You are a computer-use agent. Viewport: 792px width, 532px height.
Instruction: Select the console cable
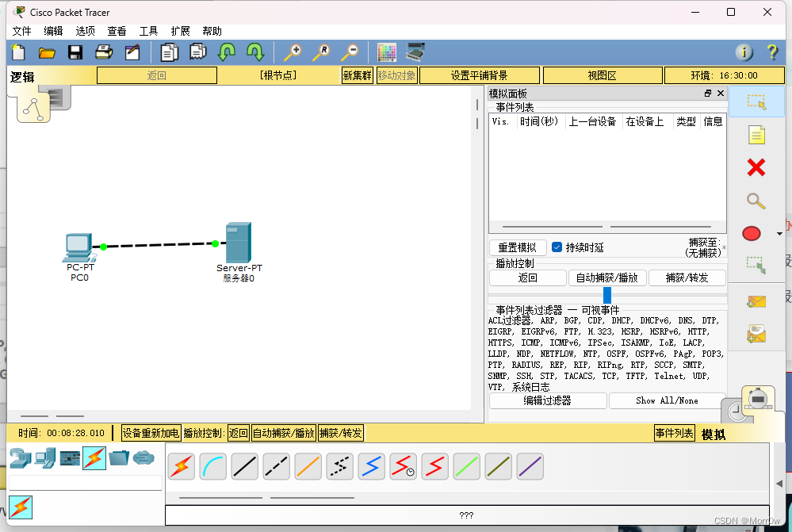(213, 466)
